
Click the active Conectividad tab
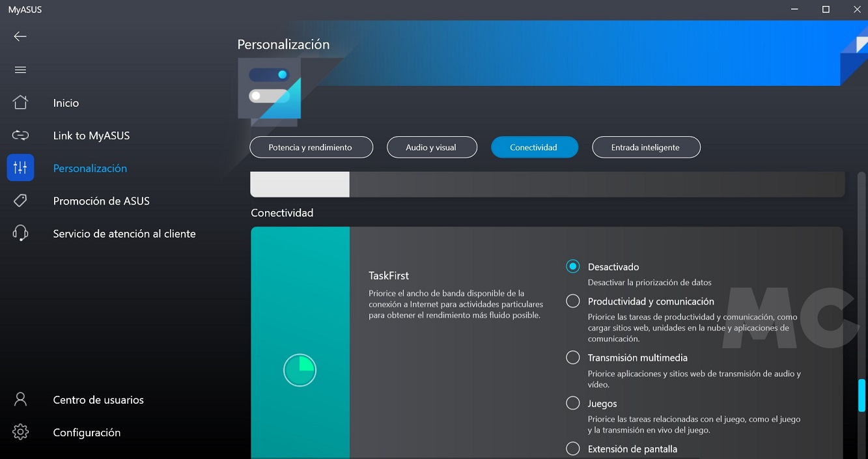tap(533, 147)
